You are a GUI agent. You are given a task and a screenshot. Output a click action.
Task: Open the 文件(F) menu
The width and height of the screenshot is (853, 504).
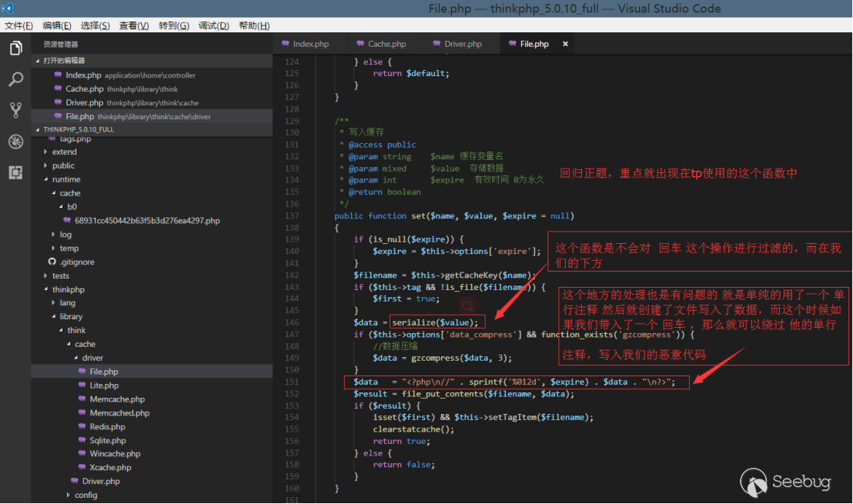point(18,25)
